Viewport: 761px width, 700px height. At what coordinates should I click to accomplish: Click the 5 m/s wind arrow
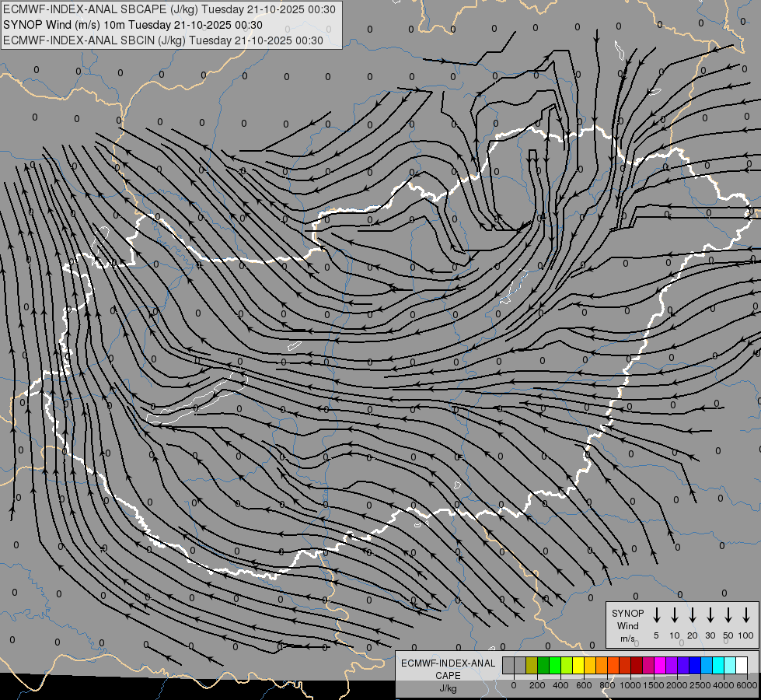656,615
